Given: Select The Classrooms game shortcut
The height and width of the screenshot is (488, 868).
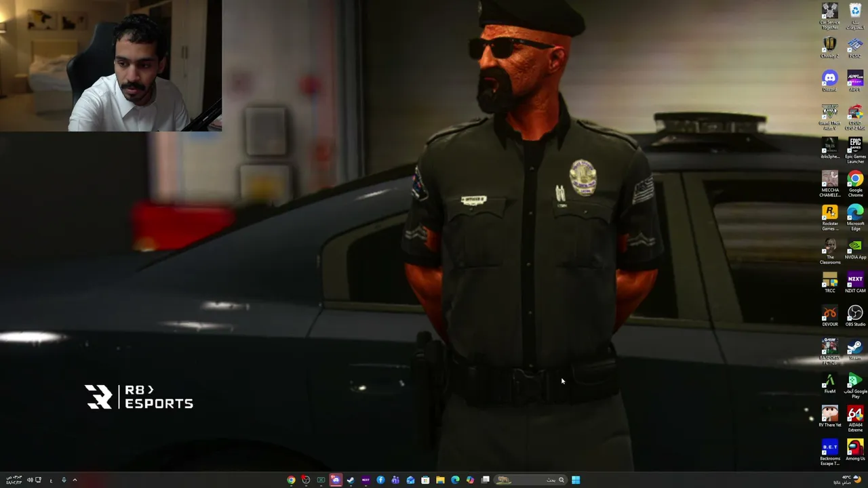Looking at the screenshot, I should [x=830, y=251].
